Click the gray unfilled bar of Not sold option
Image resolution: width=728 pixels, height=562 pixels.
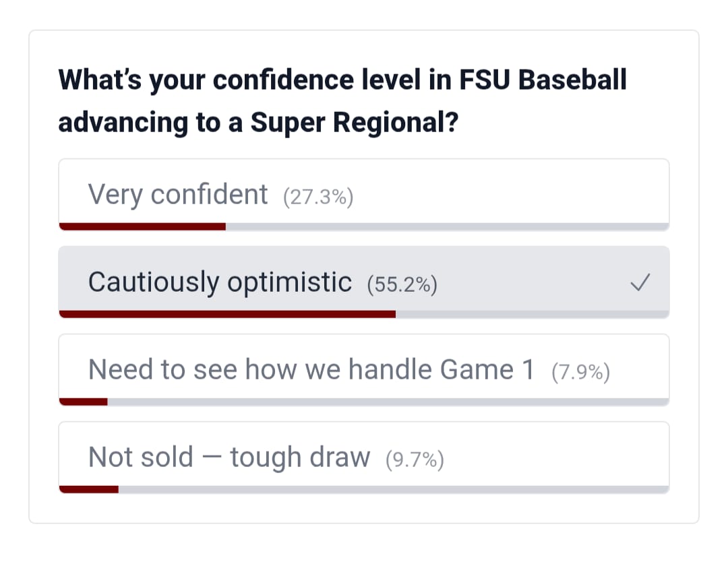click(394, 489)
